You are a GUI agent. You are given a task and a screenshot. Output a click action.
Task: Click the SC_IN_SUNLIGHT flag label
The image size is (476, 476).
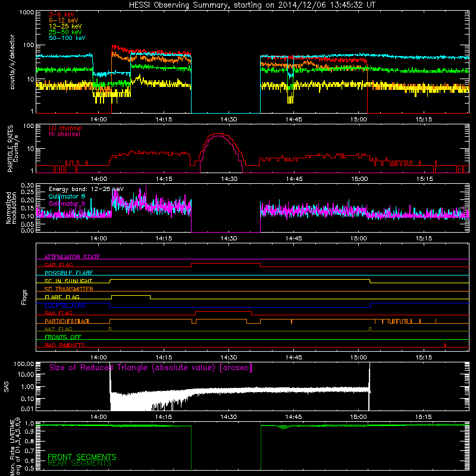(x=68, y=281)
